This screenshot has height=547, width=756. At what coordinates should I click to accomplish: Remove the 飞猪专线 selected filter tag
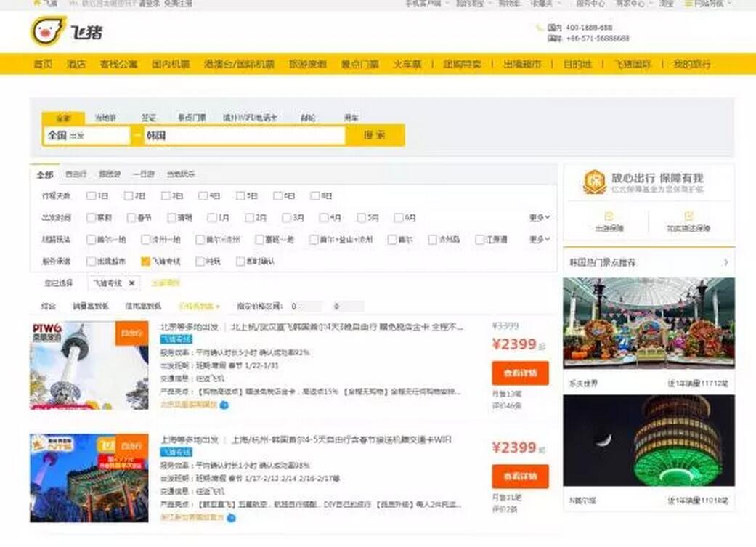131,283
